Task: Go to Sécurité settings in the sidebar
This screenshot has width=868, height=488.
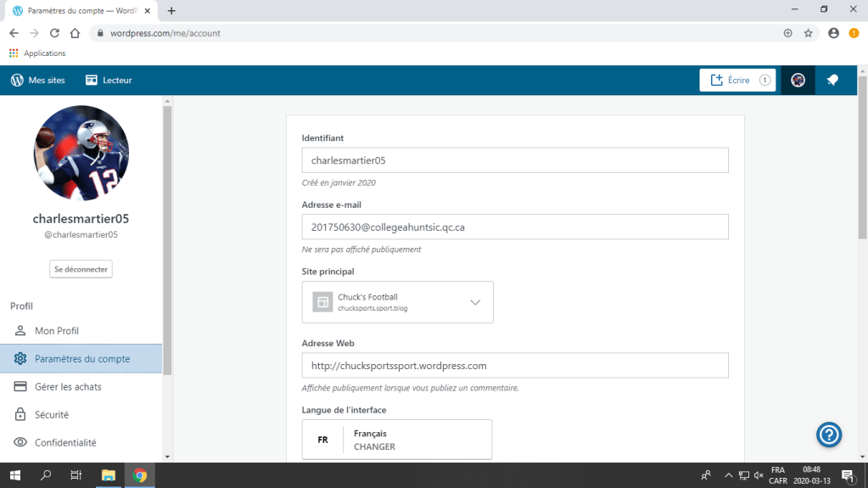Action: click(51, 415)
